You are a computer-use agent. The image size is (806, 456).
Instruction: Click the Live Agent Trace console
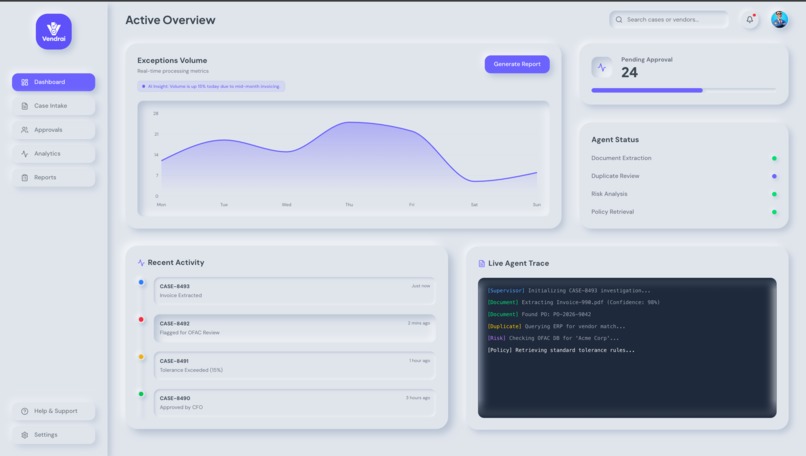click(x=627, y=348)
